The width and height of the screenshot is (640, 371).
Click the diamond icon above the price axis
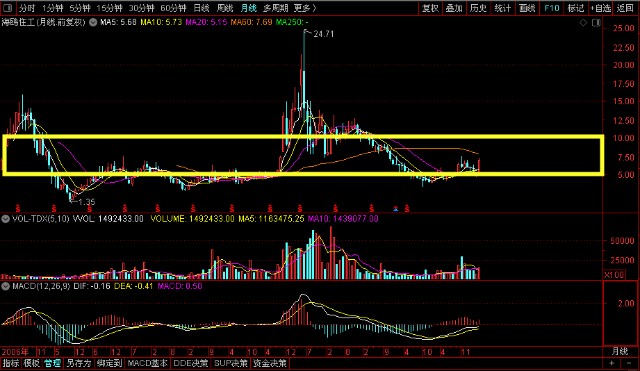pyautogui.click(x=583, y=23)
